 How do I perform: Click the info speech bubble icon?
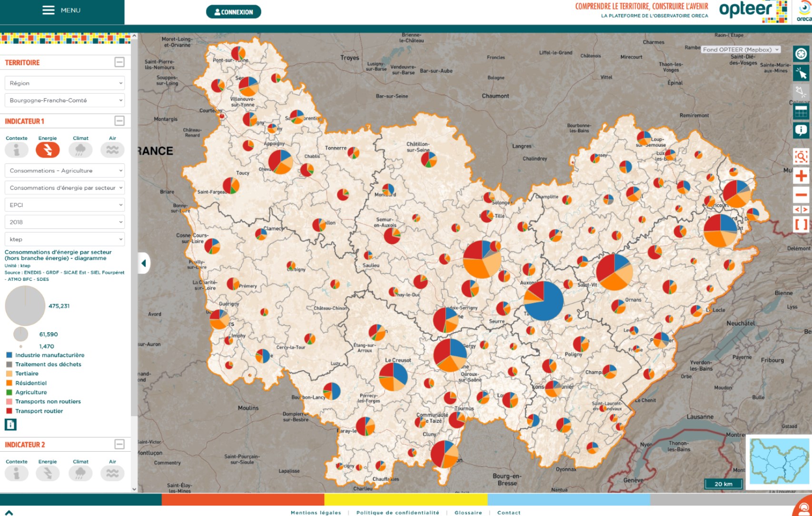(801, 130)
